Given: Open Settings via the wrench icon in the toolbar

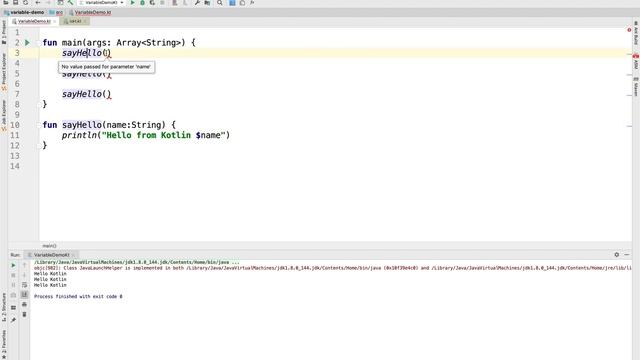Looking at the screenshot, I should click(197, 2).
